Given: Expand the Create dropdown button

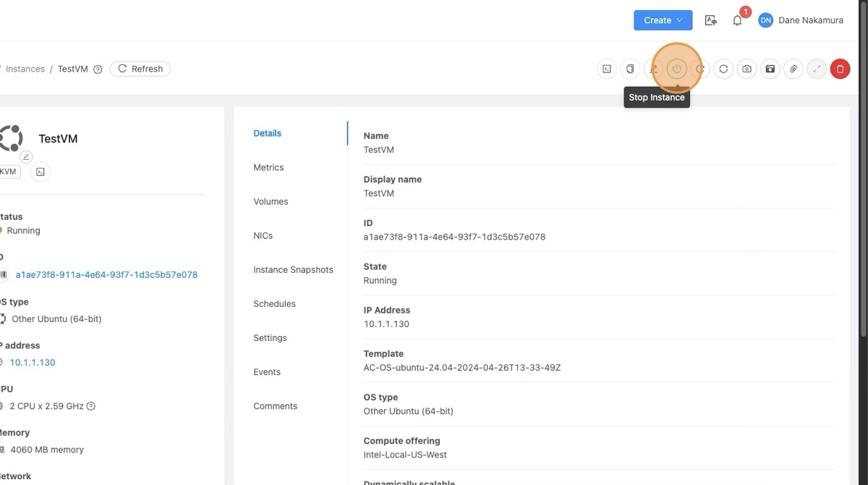Looking at the screenshot, I should tap(663, 20).
